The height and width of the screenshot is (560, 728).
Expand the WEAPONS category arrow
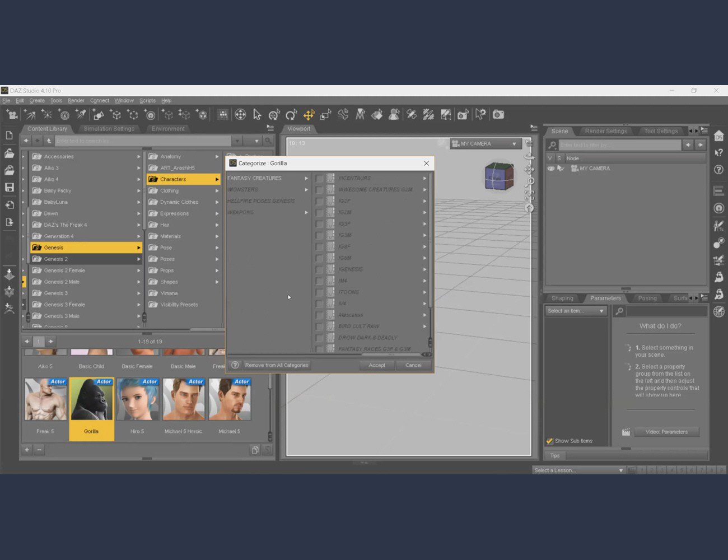306,212
